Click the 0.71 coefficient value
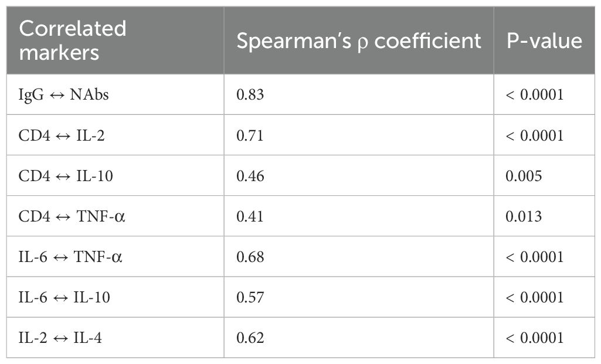Image resolution: width=601 pixels, height=364 pixels. [x=250, y=135]
